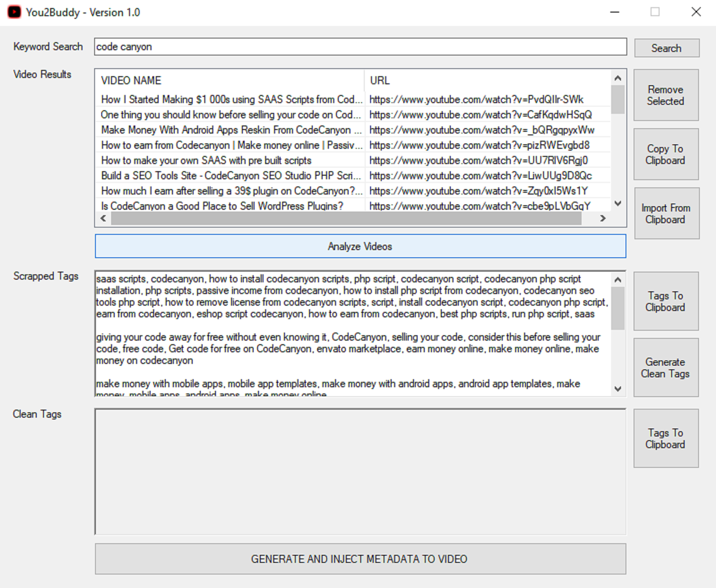Click up arrow of Scrapped Tags scrollbar
The image size is (716, 588).
point(618,280)
